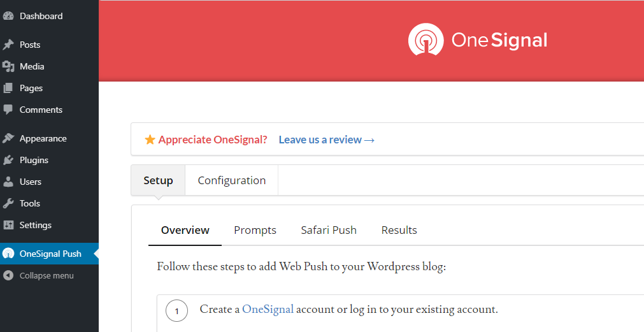The height and width of the screenshot is (332, 644).
Task: Click the Collapse menu arrow icon
Action: click(x=8, y=275)
